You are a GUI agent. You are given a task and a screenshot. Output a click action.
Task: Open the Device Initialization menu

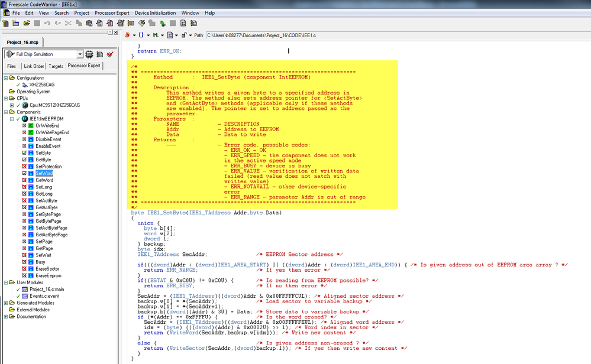pos(155,13)
